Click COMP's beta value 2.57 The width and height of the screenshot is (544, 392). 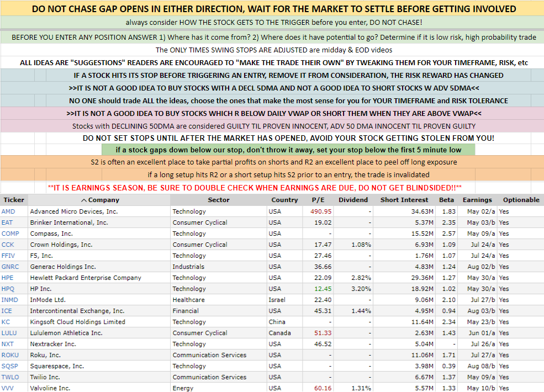tap(449, 234)
